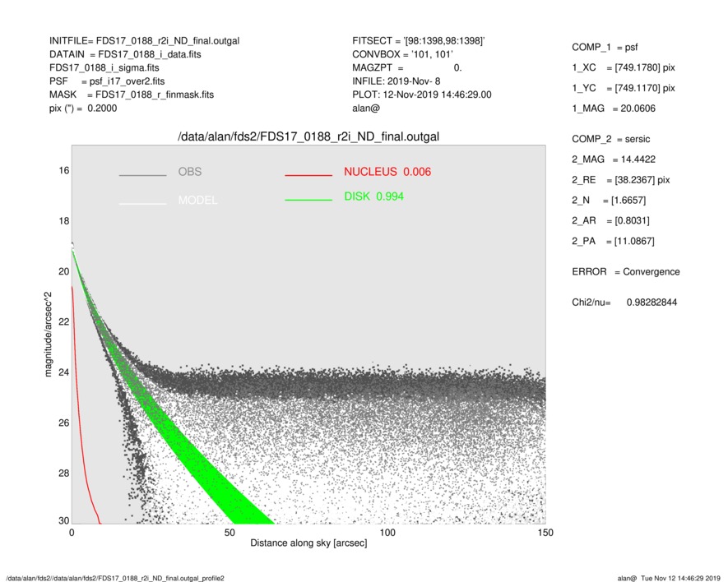Click the INFILE: 2019-Nov- 8 line
728x582 pixels.
pos(396,81)
